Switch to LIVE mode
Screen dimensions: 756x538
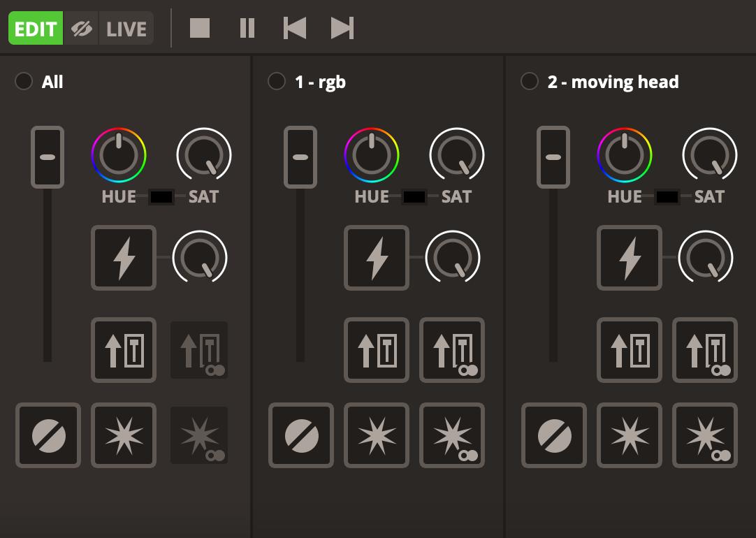tap(126, 29)
